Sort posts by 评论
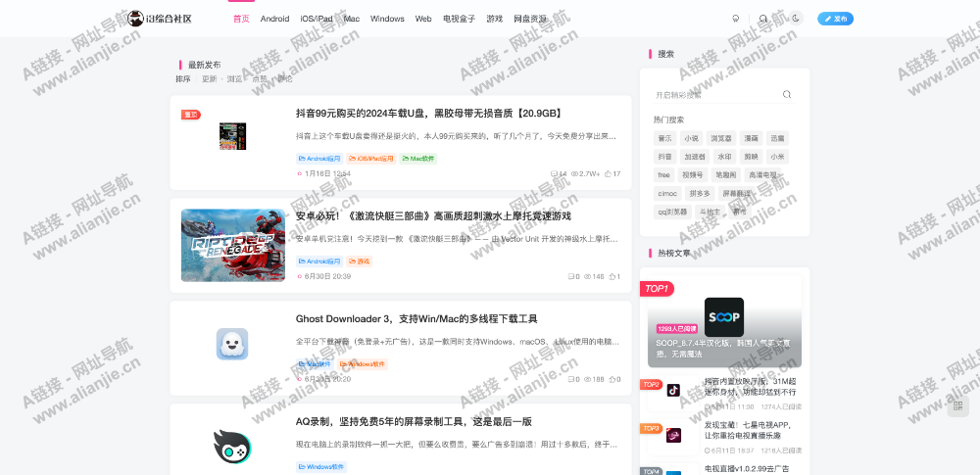The image size is (980, 475). [x=284, y=79]
